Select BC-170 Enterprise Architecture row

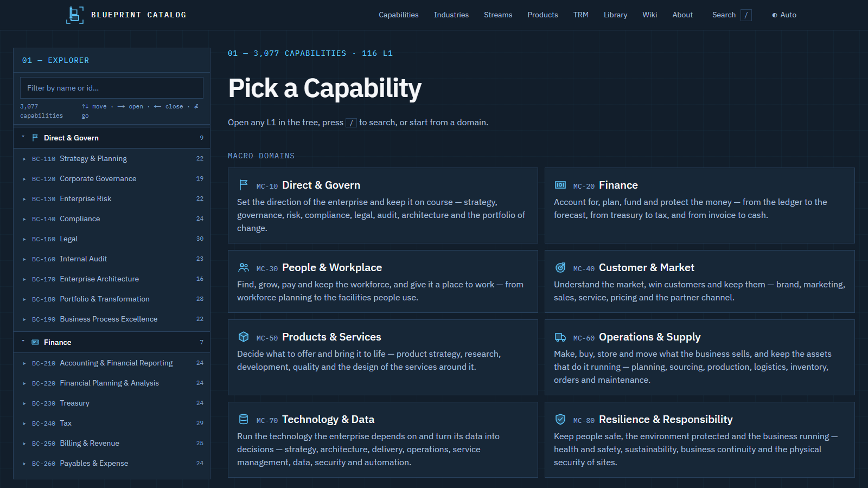112,279
